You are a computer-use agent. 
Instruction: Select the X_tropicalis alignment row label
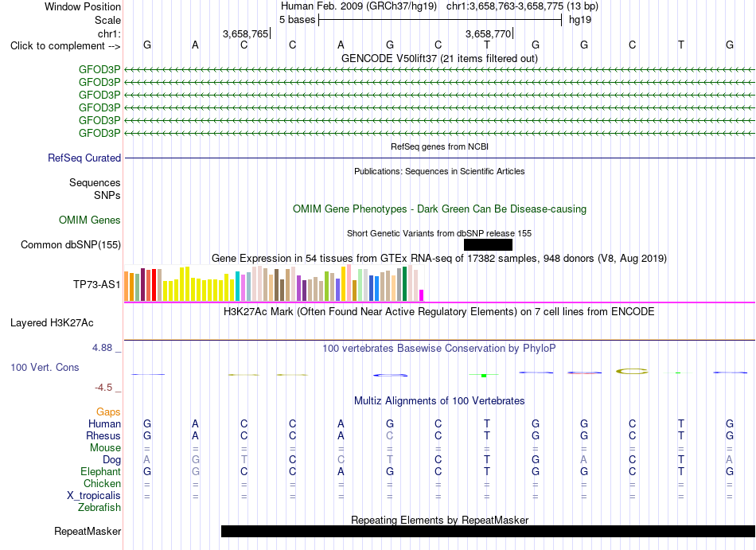pos(94,496)
